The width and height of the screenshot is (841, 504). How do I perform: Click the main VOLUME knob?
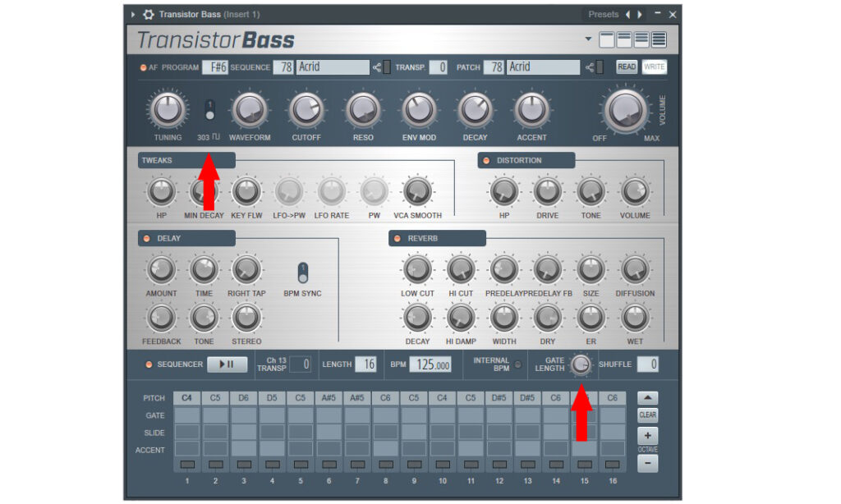pyautogui.click(x=625, y=111)
